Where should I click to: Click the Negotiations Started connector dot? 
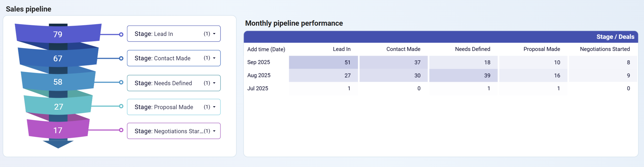point(121,130)
